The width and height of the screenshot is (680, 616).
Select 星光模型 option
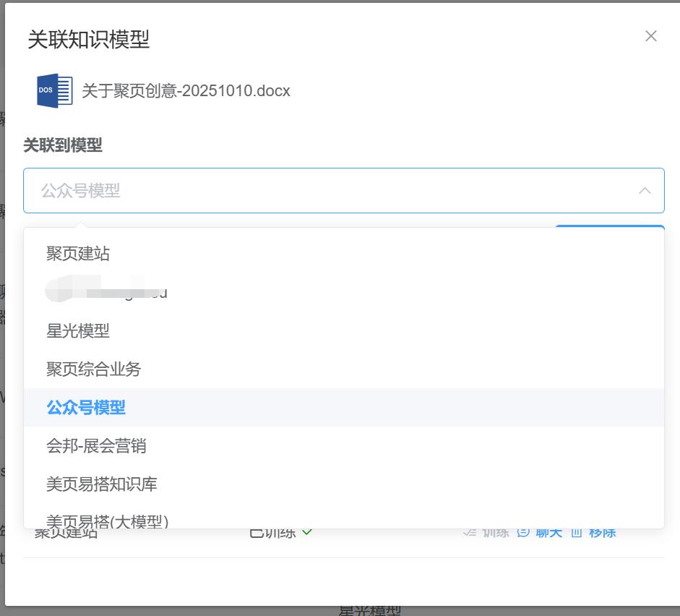[x=78, y=331]
